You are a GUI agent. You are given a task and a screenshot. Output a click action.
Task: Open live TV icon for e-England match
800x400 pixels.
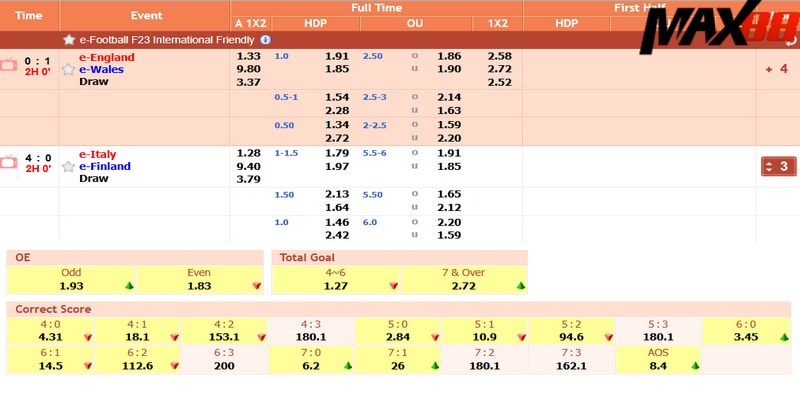[8, 65]
